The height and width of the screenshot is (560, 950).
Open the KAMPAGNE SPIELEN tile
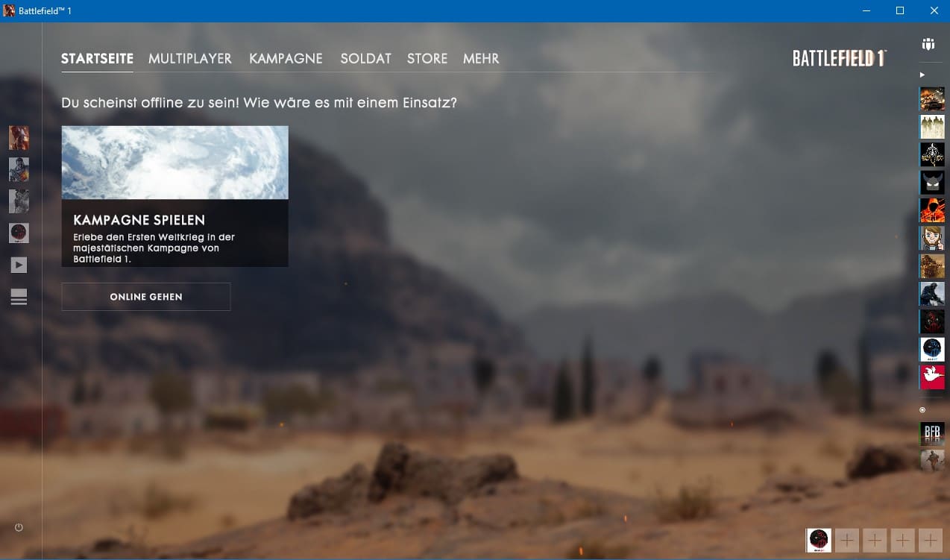174,196
